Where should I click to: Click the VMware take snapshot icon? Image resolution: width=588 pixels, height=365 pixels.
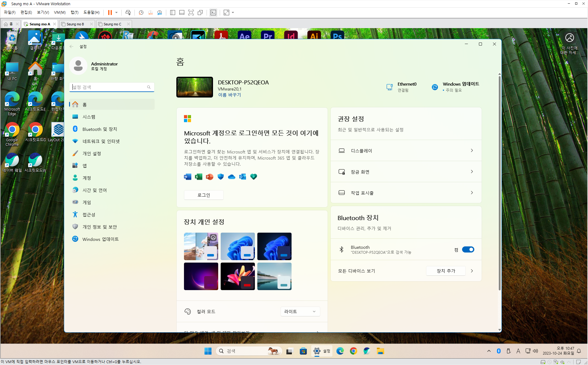[x=141, y=13]
